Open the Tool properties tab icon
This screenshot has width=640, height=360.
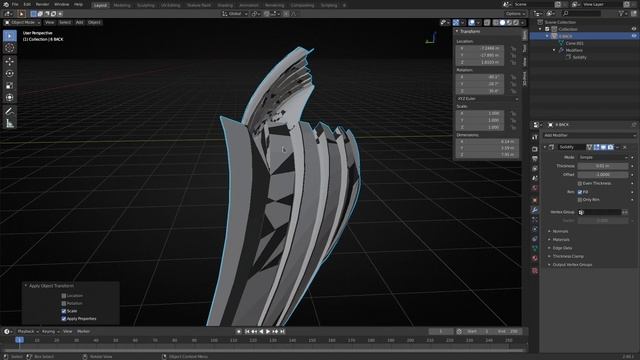click(535, 138)
